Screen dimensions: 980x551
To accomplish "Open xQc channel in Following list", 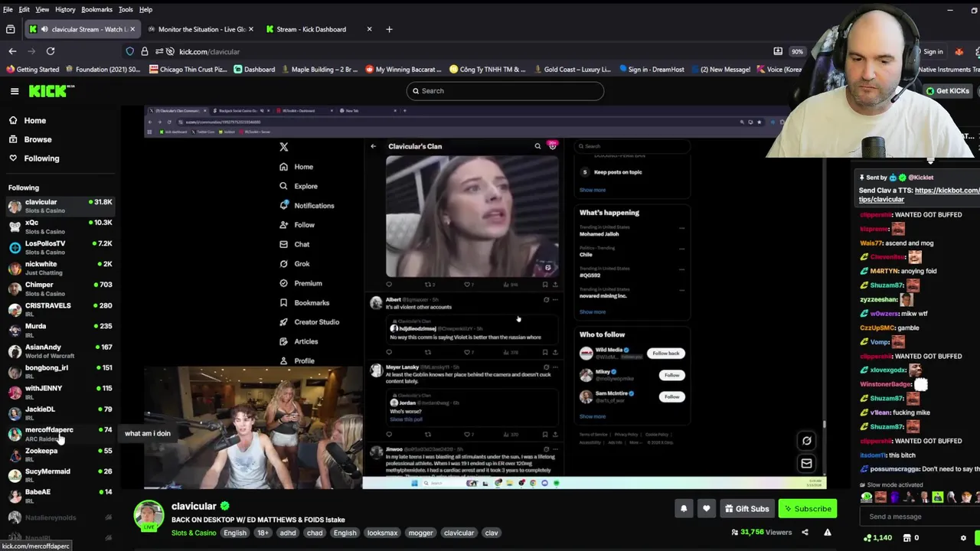I will click(60, 227).
